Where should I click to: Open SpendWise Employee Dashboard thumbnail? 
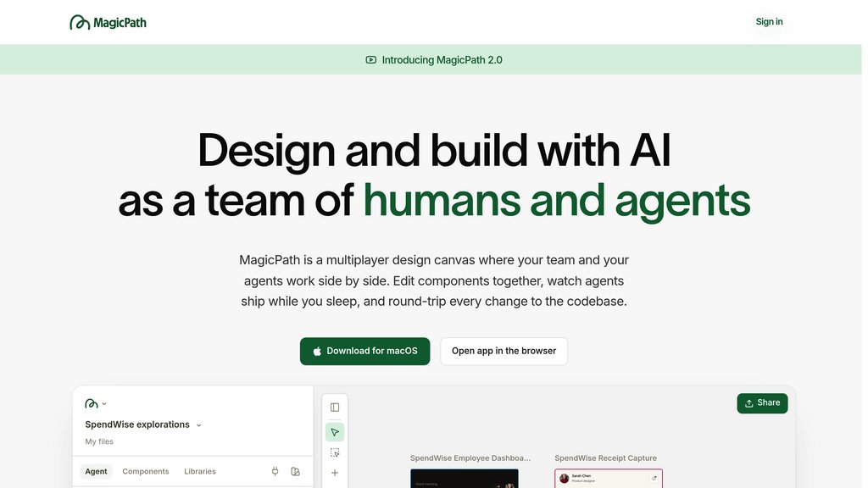click(465, 479)
